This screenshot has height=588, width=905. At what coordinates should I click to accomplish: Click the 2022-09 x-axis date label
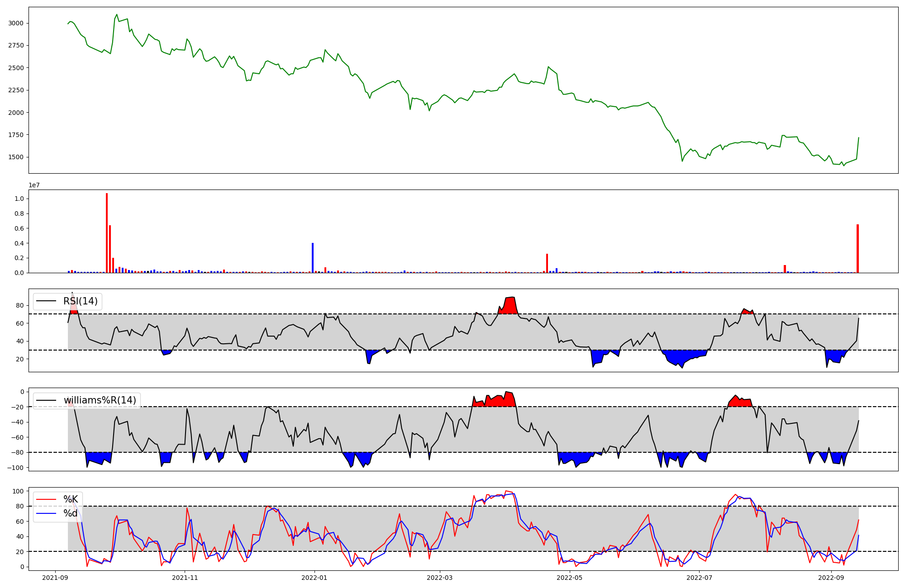pos(831,578)
